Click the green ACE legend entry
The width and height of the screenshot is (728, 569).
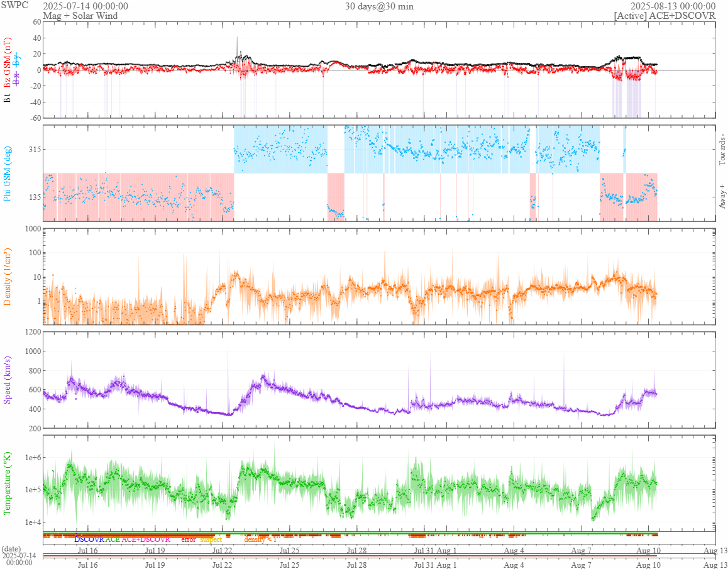tap(113, 539)
